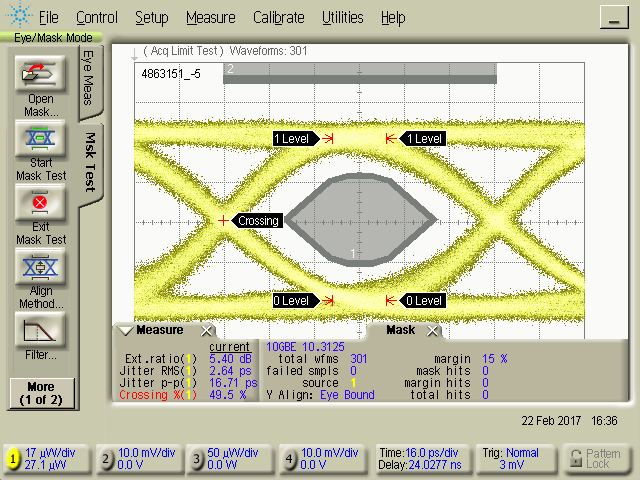Enable channel 2 display

click(x=106, y=459)
